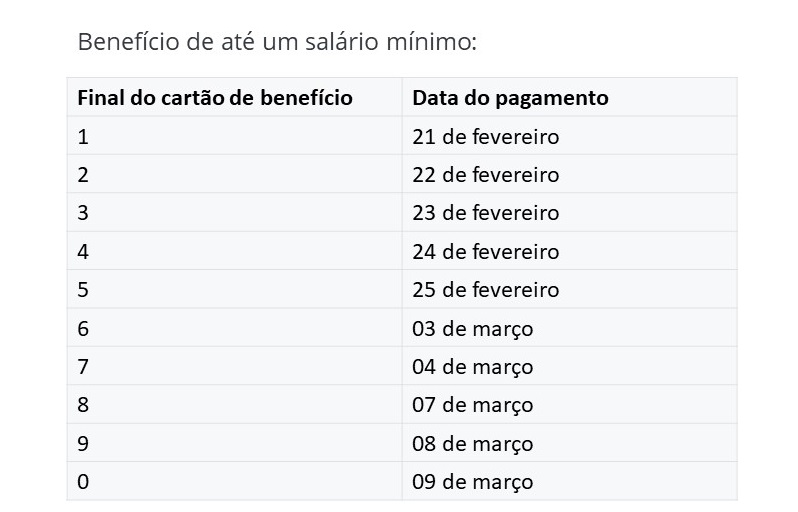Choose the '08 de março' date cell
798x512 pixels.
472,444
